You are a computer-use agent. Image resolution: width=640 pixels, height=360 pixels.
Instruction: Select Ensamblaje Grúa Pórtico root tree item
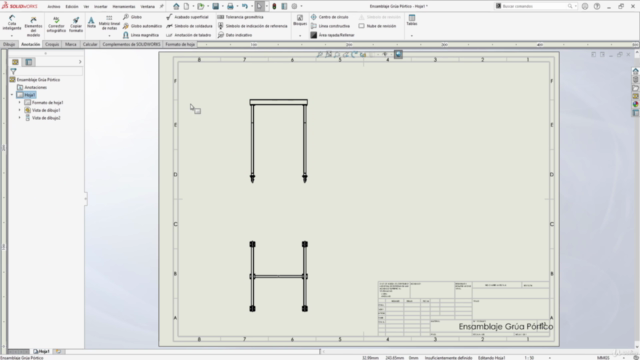[34, 80]
